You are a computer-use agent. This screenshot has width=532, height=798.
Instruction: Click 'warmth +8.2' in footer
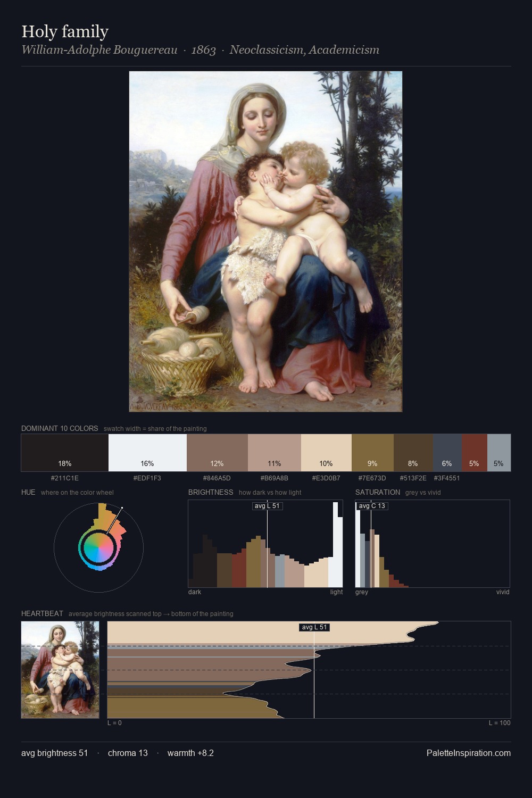[190, 753]
